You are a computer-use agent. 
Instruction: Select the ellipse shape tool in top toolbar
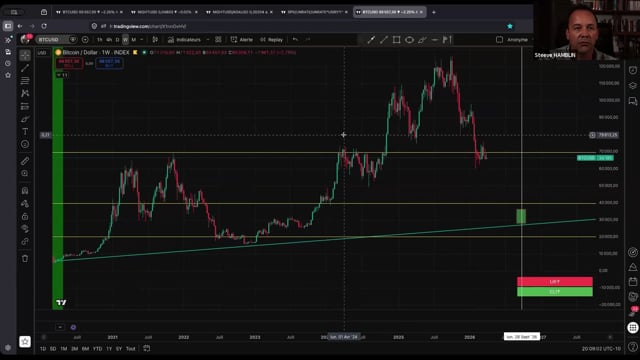pos(409,40)
